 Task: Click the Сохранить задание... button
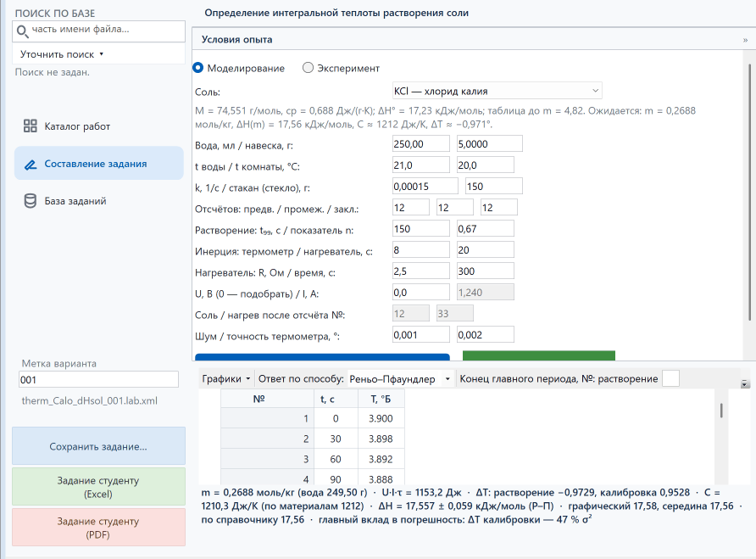click(98, 446)
